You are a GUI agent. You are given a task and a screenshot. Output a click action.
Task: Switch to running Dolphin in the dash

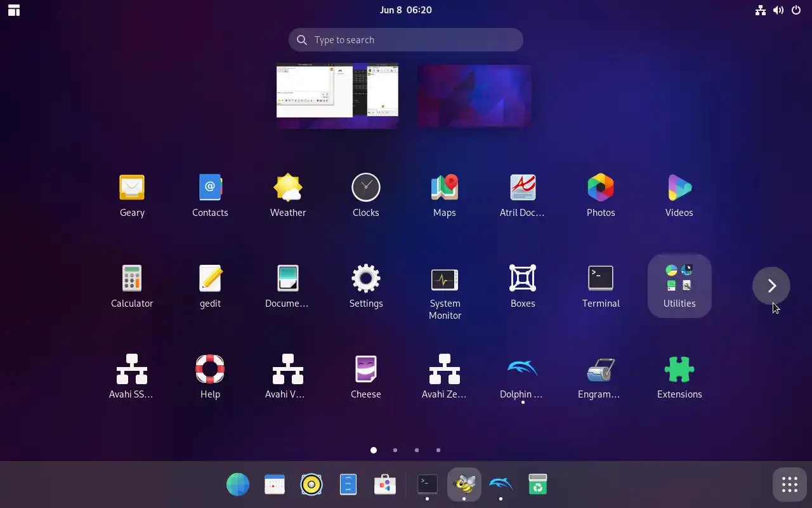coord(501,485)
